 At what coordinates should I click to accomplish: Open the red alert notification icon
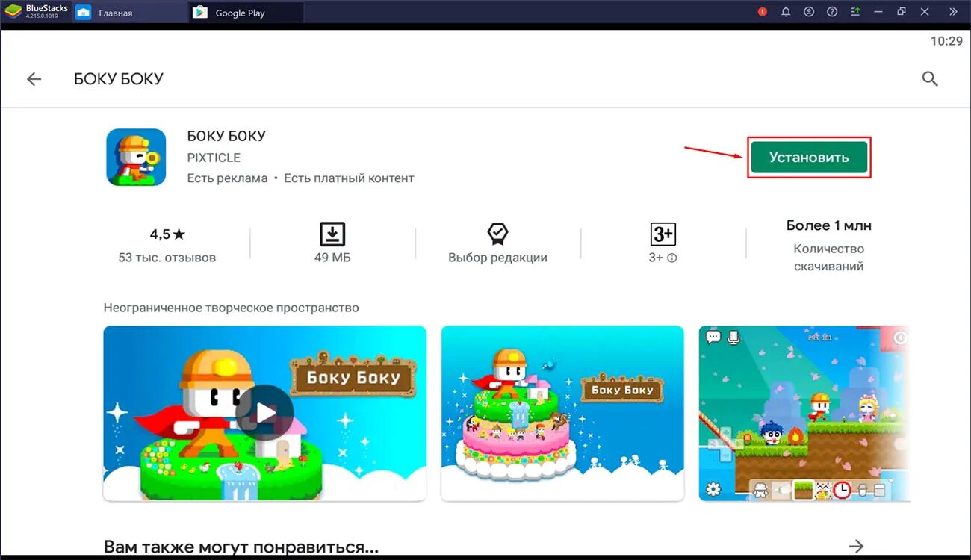tap(763, 12)
